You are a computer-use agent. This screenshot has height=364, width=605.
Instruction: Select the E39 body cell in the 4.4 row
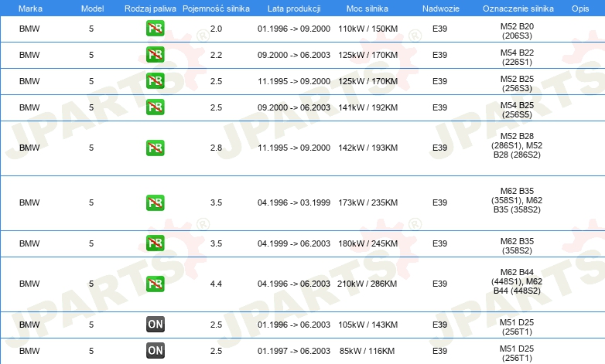tap(440, 284)
